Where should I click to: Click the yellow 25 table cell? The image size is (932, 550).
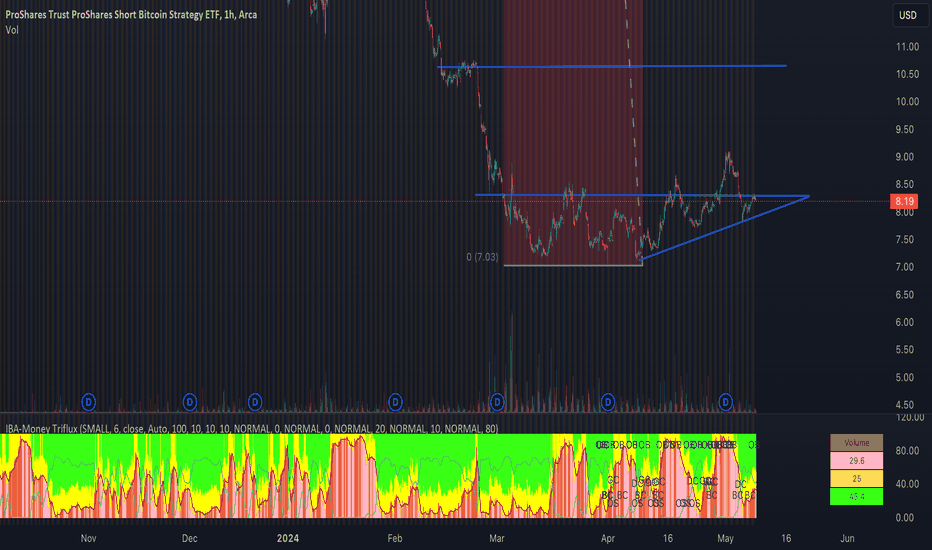coord(857,479)
